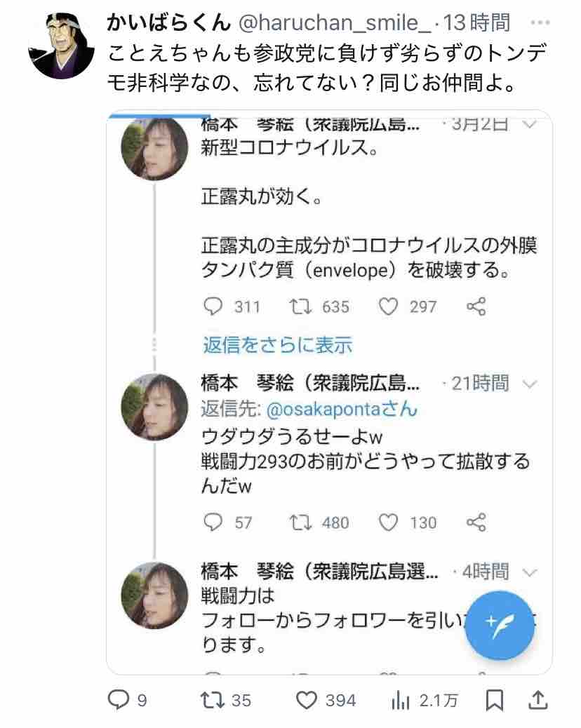Open the @haruchan_smile_ handle
This screenshot has height=728, width=581.
point(335,23)
